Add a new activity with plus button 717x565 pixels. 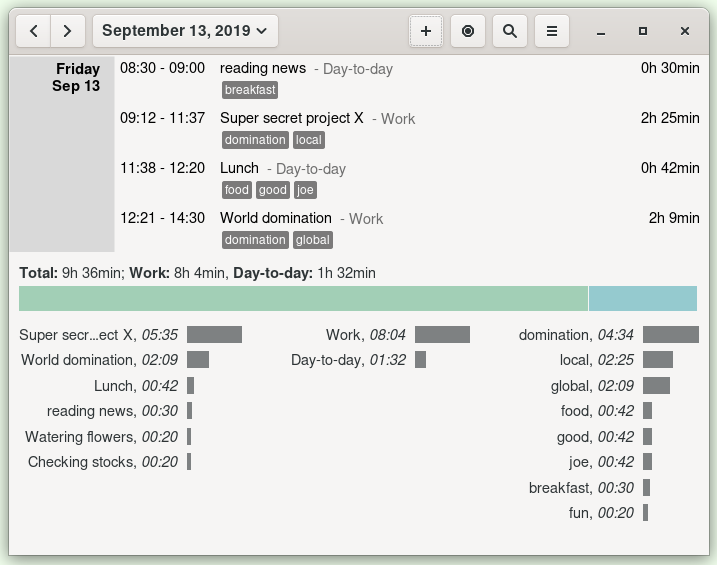click(x=426, y=31)
